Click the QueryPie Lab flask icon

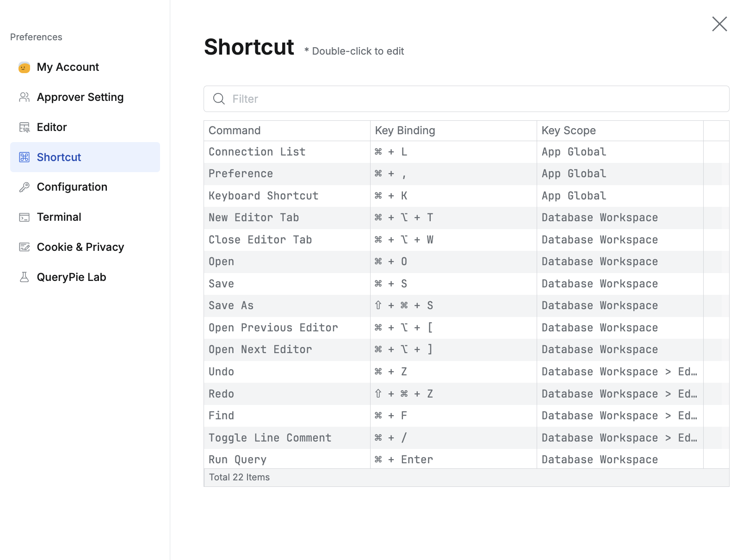[x=25, y=277]
